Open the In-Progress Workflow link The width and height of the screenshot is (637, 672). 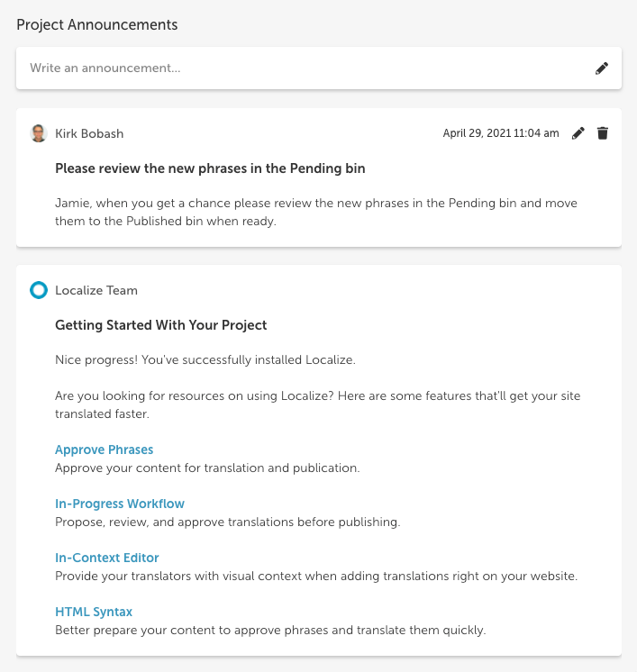pyautogui.click(x=120, y=504)
